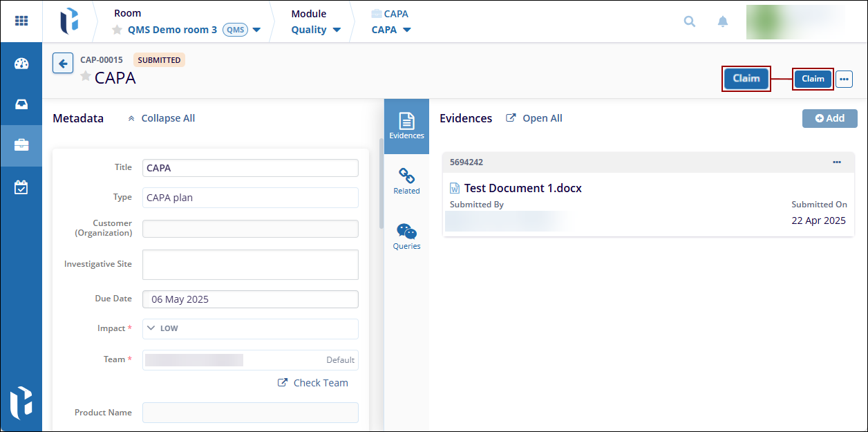Viewport: 868px width, 432px height.
Task: Favorite the CAPA record star
Action: pos(86,77)
